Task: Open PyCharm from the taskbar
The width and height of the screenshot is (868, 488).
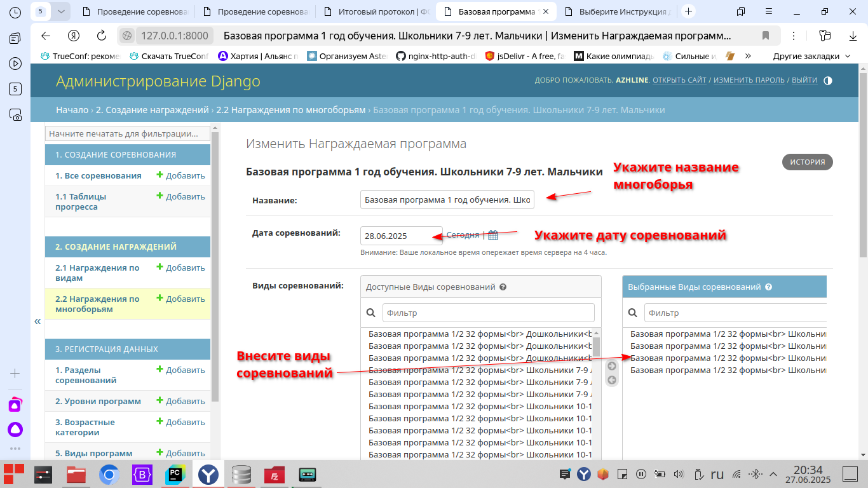Action: click(x=175, y=475)
